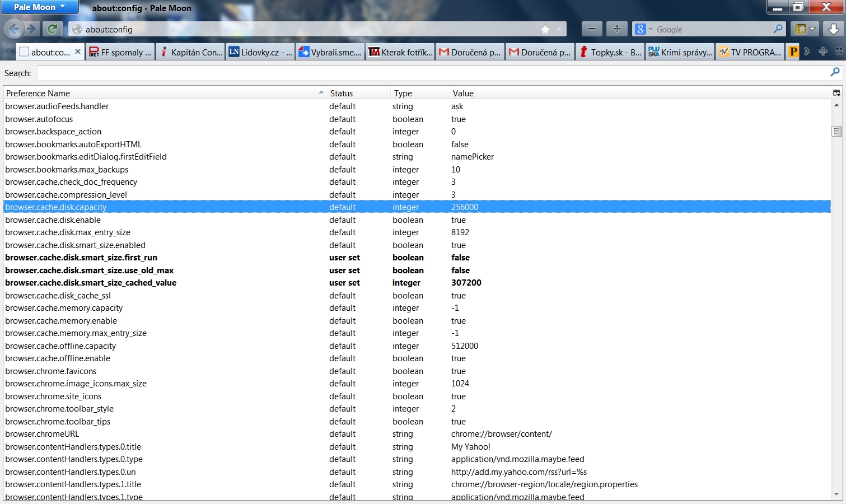Sort by the Preference Name column header
This screenshot has width=846, height=504.
tap(165, 93)
